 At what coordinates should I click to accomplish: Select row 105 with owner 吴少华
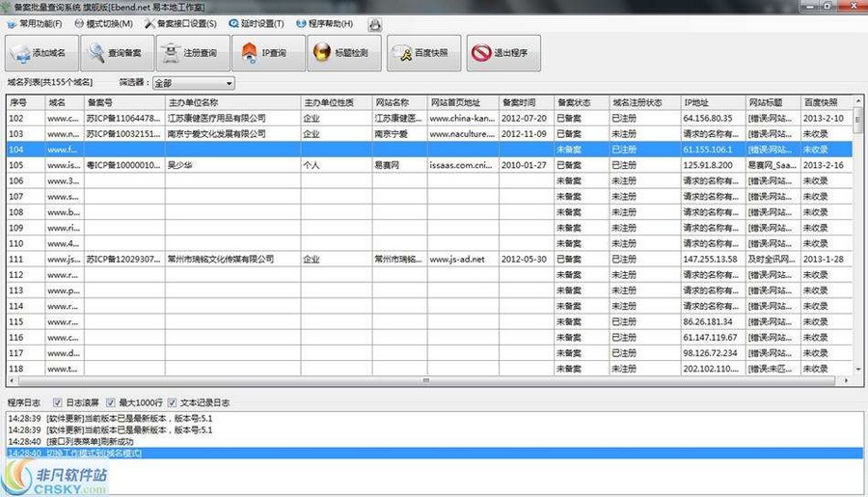429,165
